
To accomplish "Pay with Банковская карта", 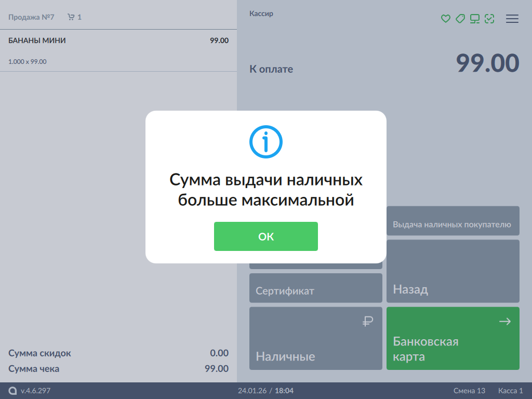I will tap(453, 338).
